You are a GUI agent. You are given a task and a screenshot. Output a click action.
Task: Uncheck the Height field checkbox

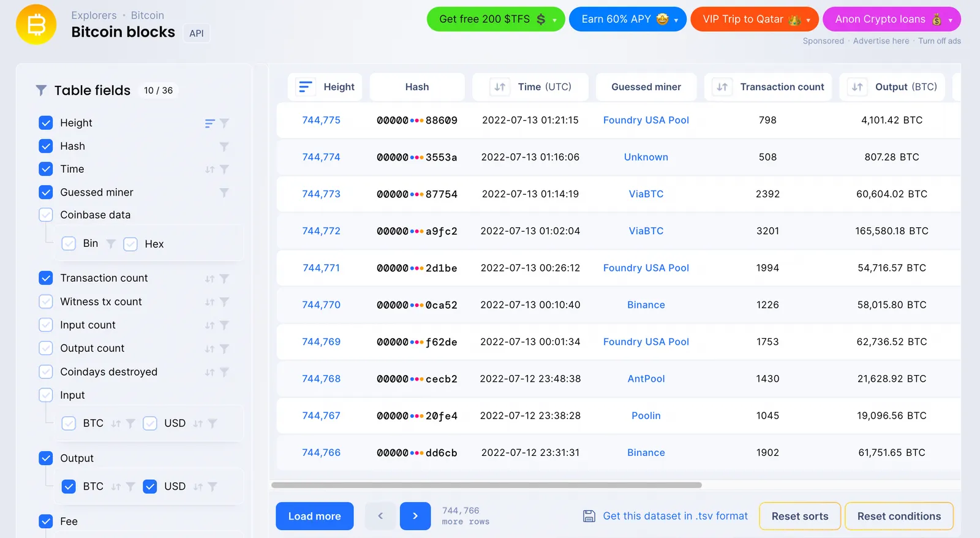point(46,123)
